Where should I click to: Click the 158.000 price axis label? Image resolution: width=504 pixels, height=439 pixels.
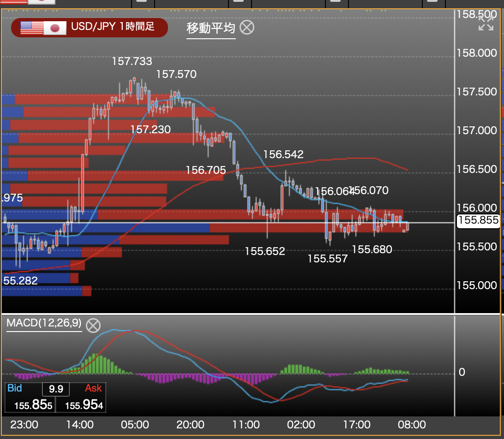coord(476,53)
